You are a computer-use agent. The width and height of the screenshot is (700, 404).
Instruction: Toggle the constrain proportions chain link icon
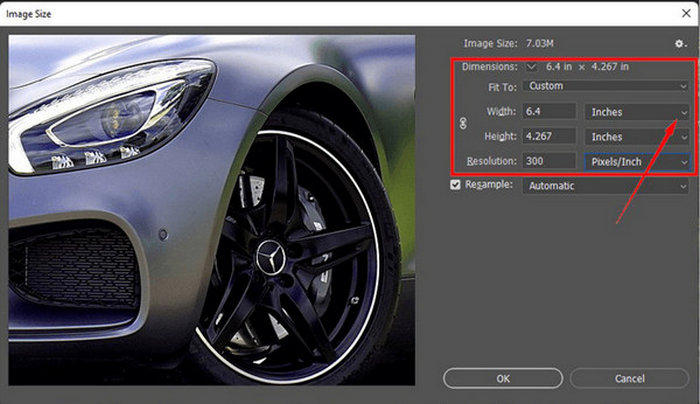click(x=462, y=124)
